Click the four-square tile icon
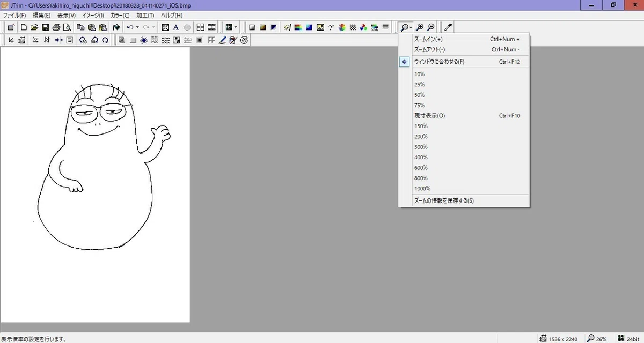Viewport: 644px width, 343px height. point(201,27)
